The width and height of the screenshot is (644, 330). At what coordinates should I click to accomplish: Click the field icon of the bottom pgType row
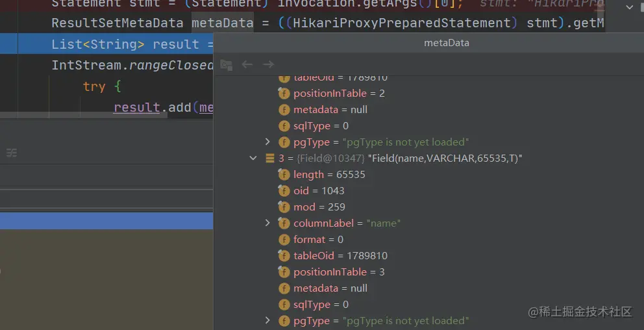[284, 321]
